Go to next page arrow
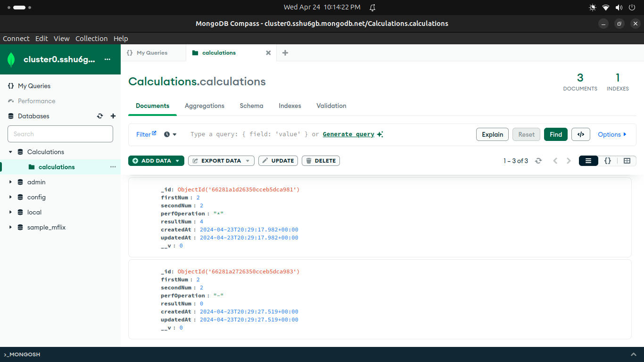The image size is (644, 362). [x=569, y=161]
